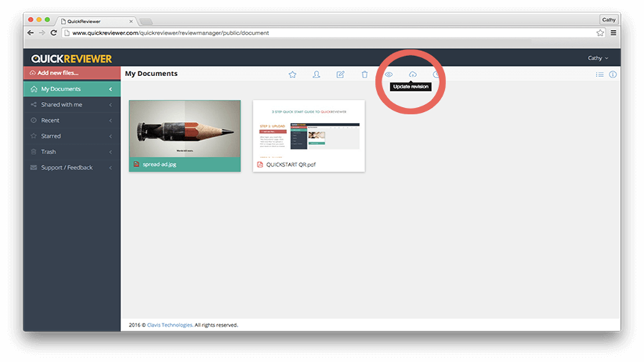Click the Recent clock icon in sidebar
The image size is (644, 362).
34,120
